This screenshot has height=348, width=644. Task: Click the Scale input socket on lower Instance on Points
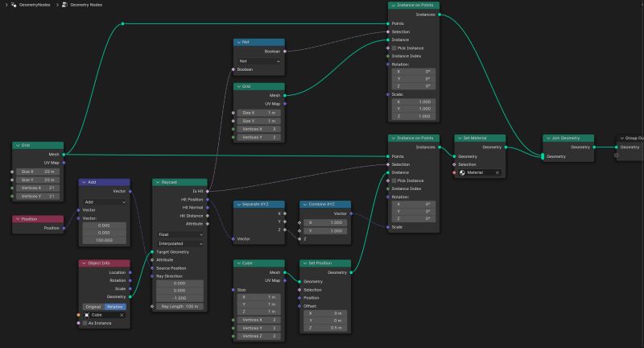point(388,227)
